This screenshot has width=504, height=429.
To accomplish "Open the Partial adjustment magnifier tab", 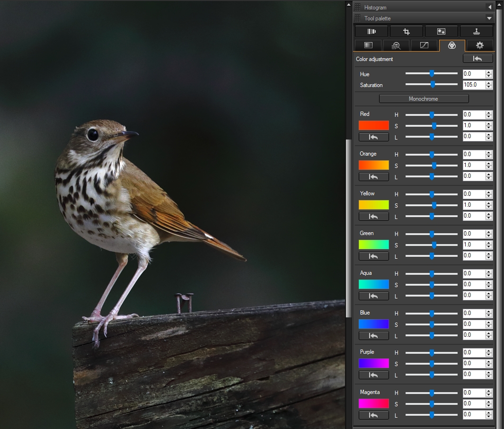I will point(396,45).
